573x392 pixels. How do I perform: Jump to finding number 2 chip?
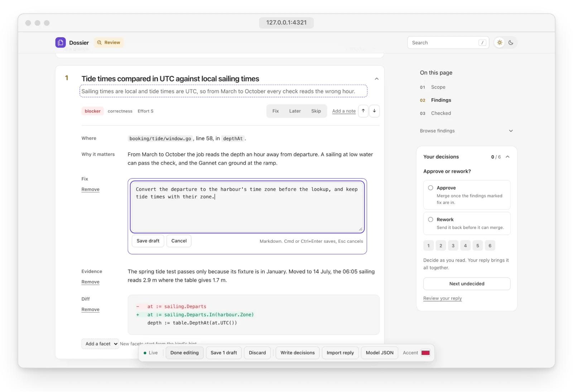coord(440,246)
